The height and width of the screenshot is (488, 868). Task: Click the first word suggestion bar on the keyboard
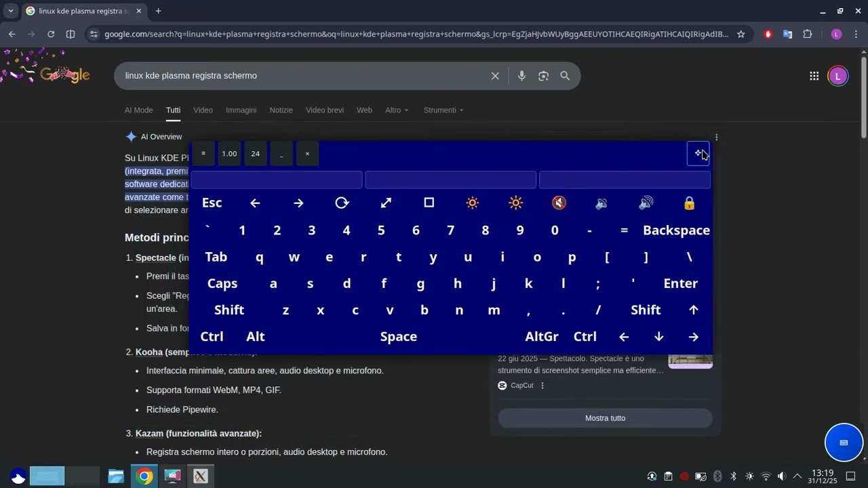[x=276, y=180]
